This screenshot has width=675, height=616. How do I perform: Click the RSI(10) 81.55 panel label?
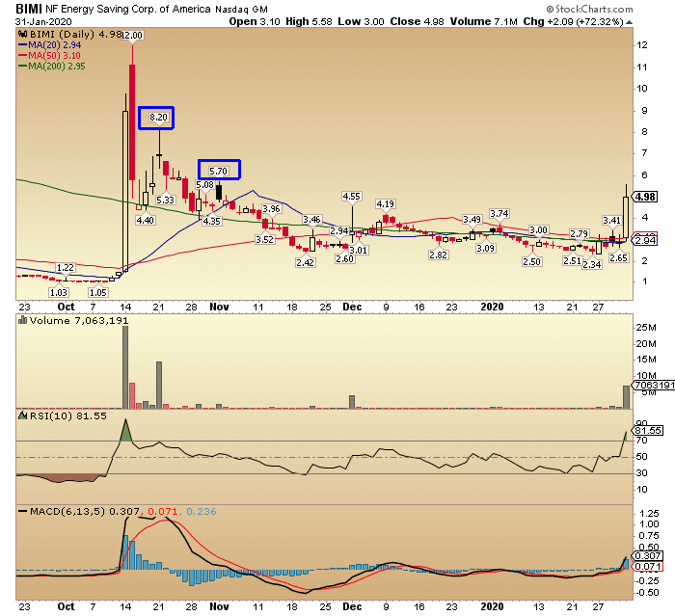click(x=68, y=415)
